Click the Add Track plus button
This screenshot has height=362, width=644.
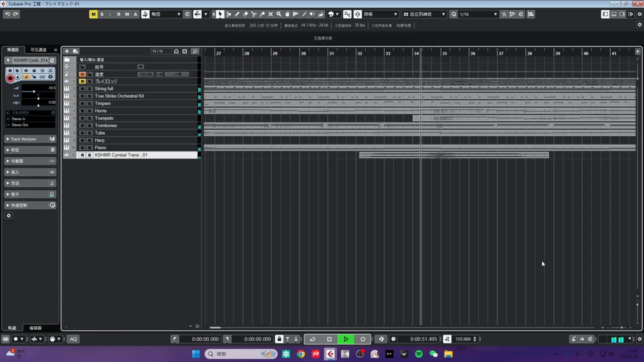[67, 51]
